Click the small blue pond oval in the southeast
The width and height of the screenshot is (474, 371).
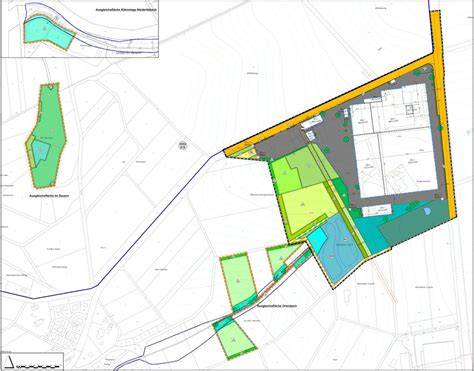tap(427, 211)
